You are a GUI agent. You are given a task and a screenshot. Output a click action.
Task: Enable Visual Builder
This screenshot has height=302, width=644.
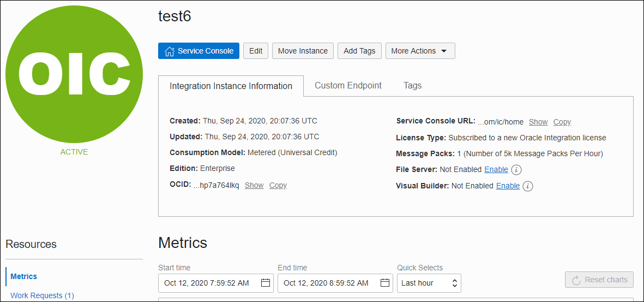[508, 186]
